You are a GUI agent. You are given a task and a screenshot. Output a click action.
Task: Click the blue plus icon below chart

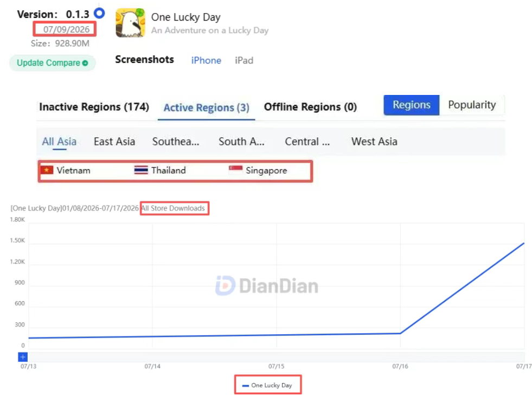pyautogui.click(x=23, y=357)
